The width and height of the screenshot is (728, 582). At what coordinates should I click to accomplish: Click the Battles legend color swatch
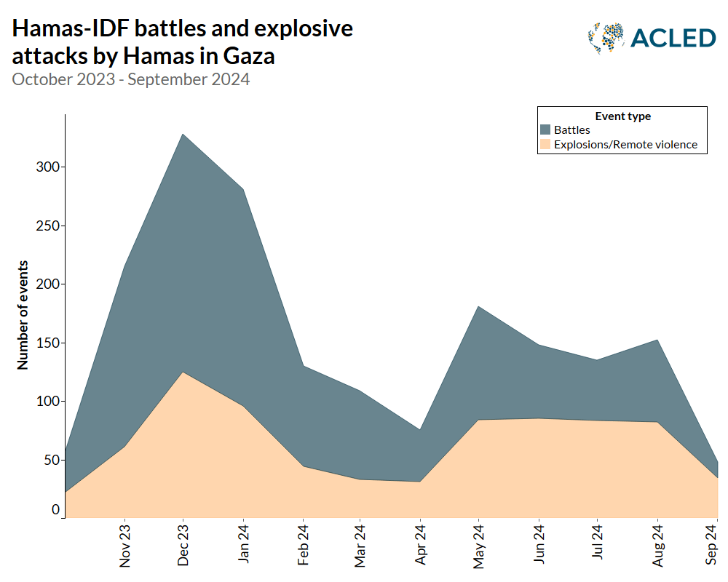(545, 130)
